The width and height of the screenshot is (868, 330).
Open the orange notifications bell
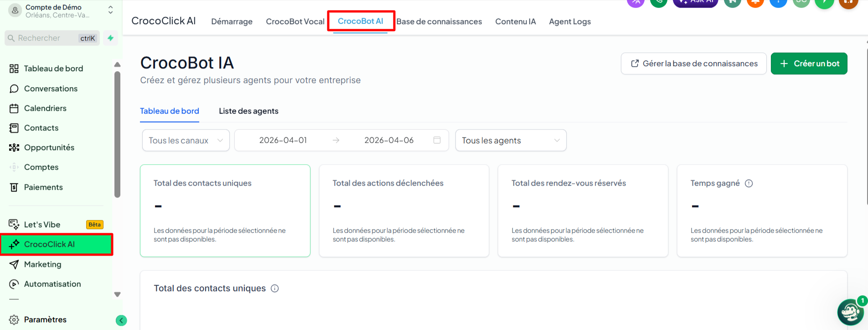(x=755, y=2)
